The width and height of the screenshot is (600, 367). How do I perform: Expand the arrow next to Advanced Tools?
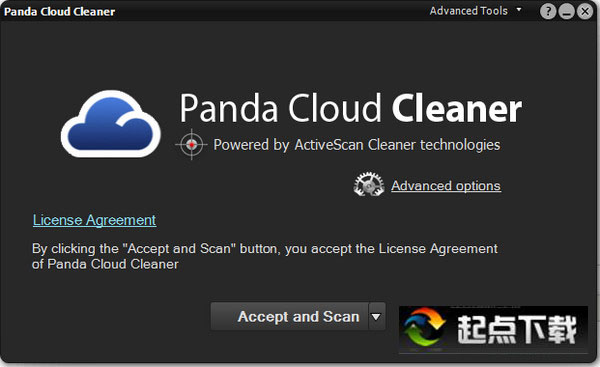pos(519,9)
